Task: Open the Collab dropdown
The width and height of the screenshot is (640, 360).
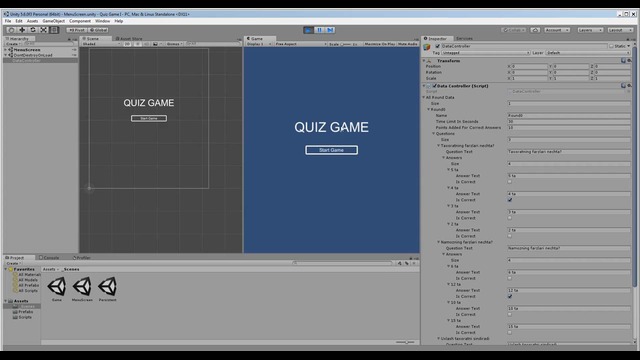Action: (513, 30)
